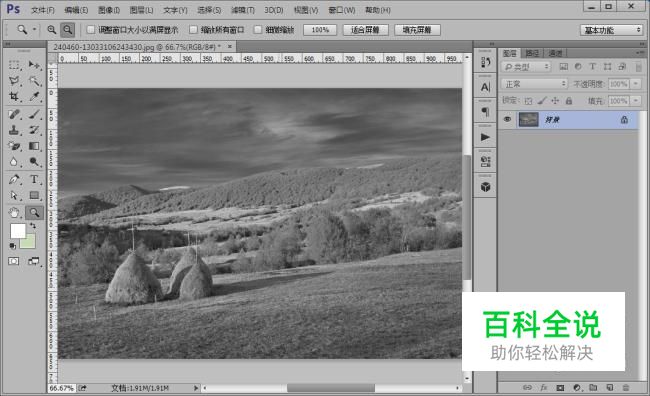Image resolution: width=650 pixels, height=396 pixels.
Task: Click Zoom In in options bar
Action: click(51, 30)
